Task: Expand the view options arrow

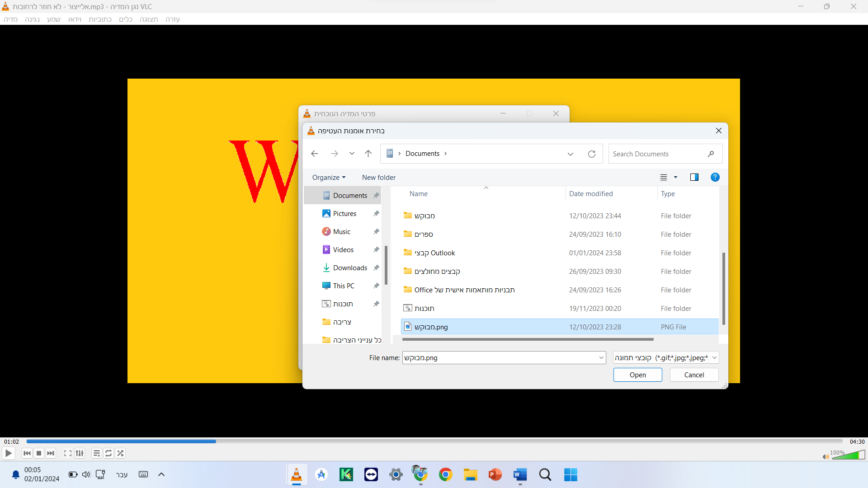Action: [676, 178]
